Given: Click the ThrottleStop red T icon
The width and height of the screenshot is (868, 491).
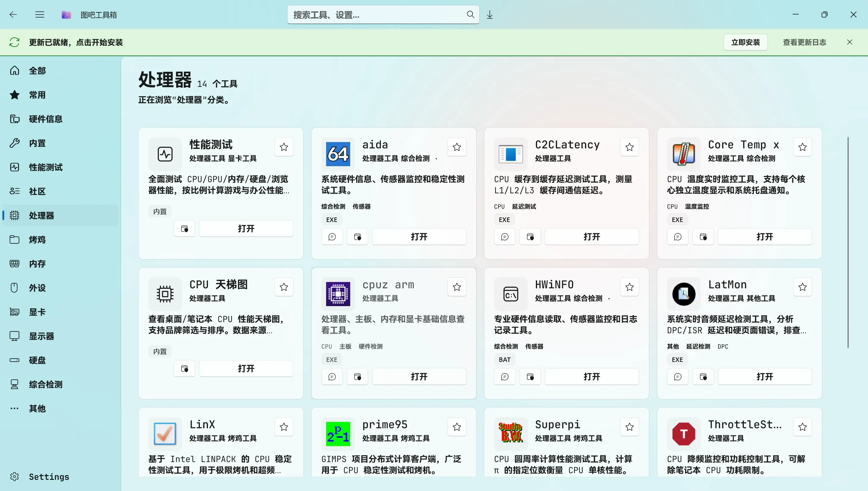Looking at the screenshot, I should coord(684,434).
